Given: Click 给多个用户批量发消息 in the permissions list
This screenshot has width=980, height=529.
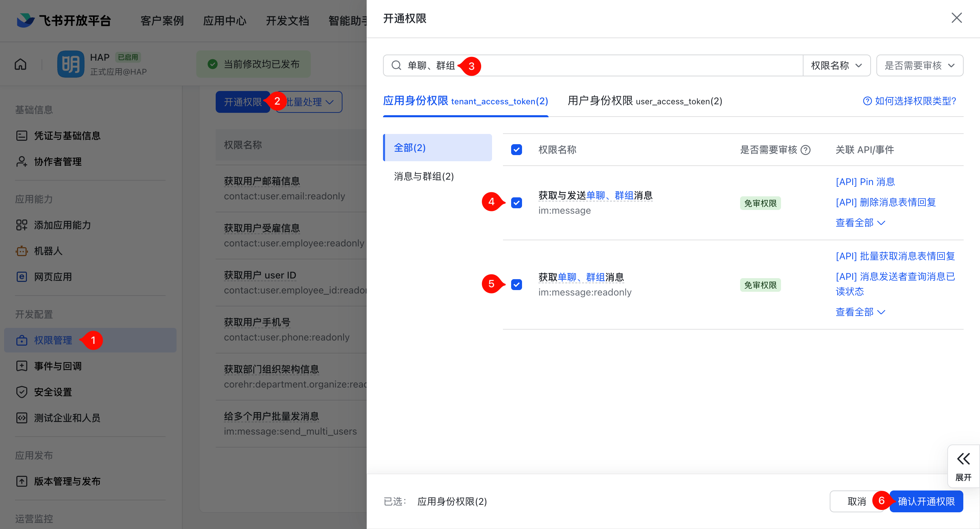Looking at the screenshot, I should 271,417.
